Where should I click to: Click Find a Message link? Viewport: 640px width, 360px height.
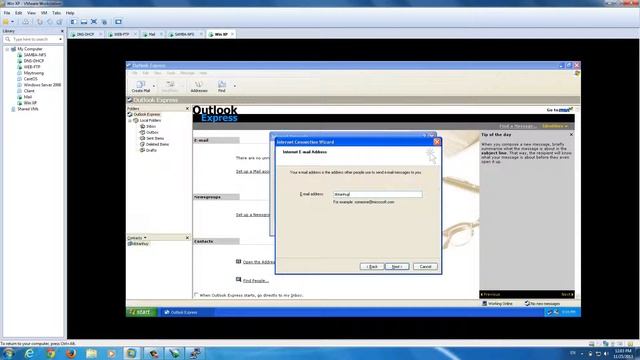pyautogui.click(x=517, y=126)
